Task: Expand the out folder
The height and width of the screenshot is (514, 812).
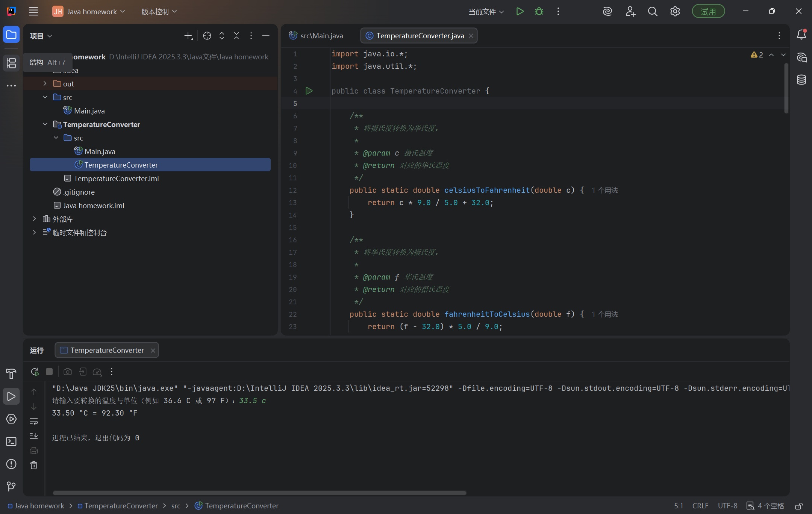Action: click(x=45, y=83)
